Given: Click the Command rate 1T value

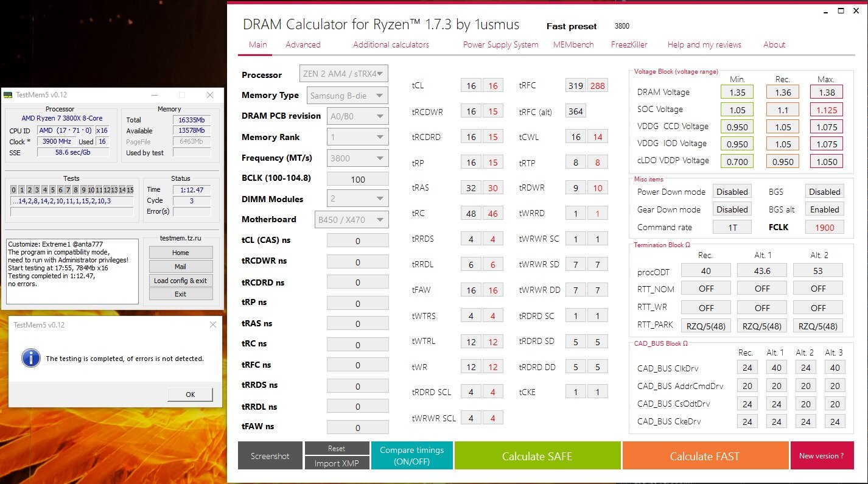Looking at the screenshot, I should pyautogui.click(x=732, y=227).
